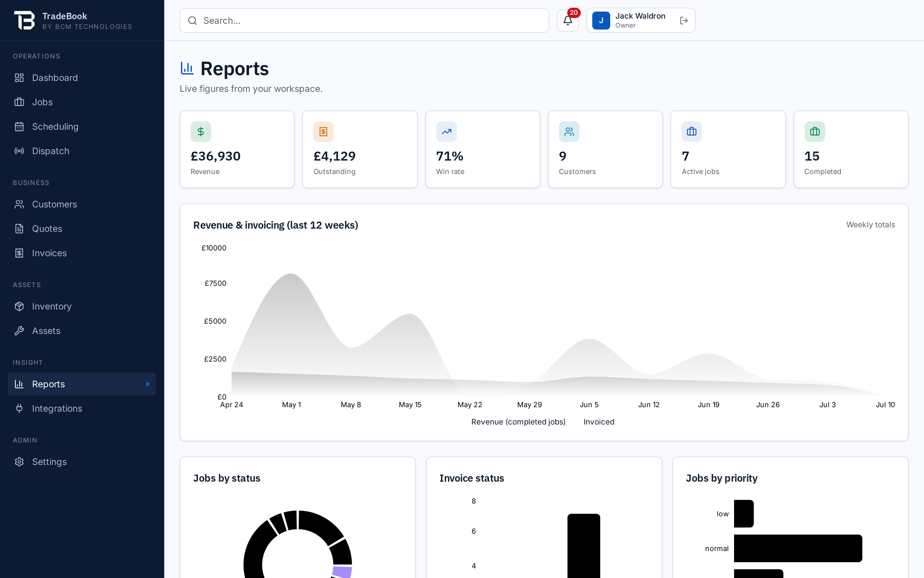Image resolution: width=924 pixels, height=578 pixels.
Task: Open the Dashboard sidebar item
Action: tap(82, 78)
